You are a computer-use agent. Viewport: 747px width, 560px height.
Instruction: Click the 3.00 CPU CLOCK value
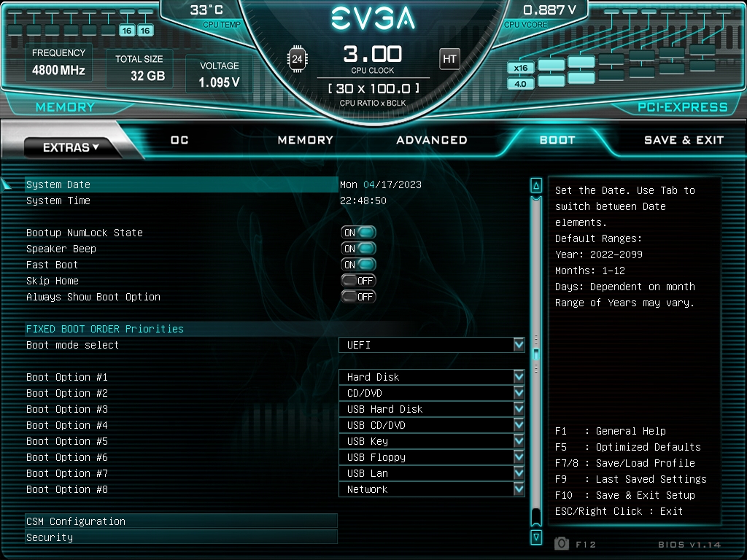[373, 54]
